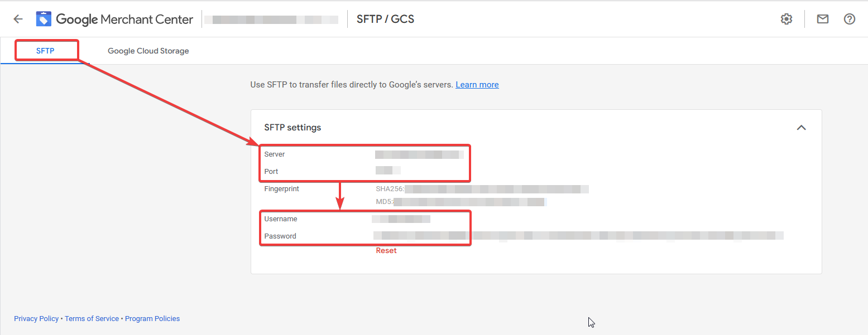
Task: Open the mail notifications icon
Action: coord(822,19)
